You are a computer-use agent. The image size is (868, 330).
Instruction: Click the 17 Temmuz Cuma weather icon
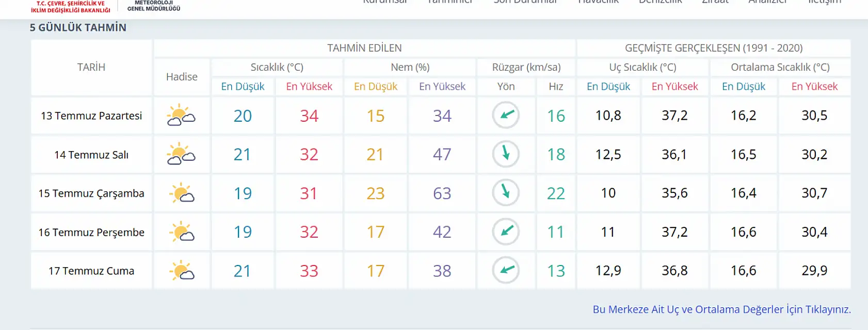click(182, 271)
